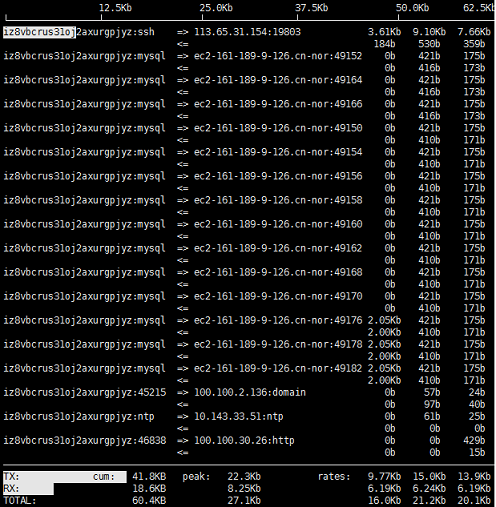This screenshot has height=507, width=496.
Task: Click the 50.0Kb scale label
Action: pos(412,8)
